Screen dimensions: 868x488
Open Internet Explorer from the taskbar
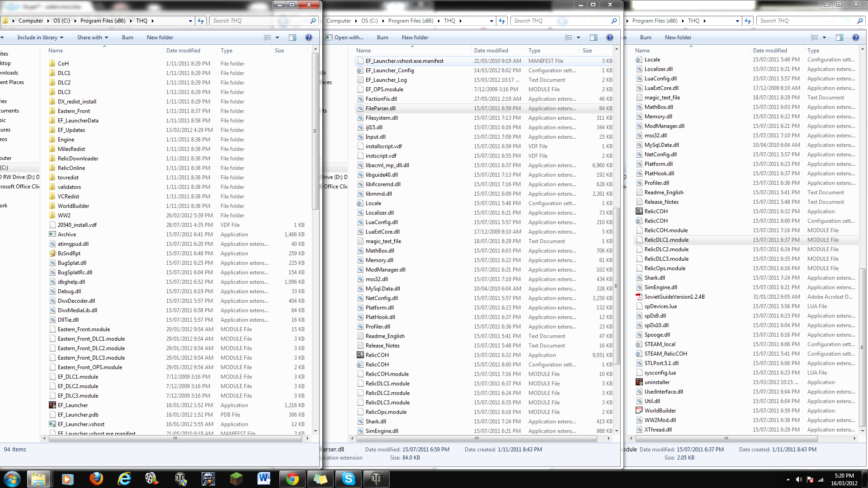[x=124, y=479]
